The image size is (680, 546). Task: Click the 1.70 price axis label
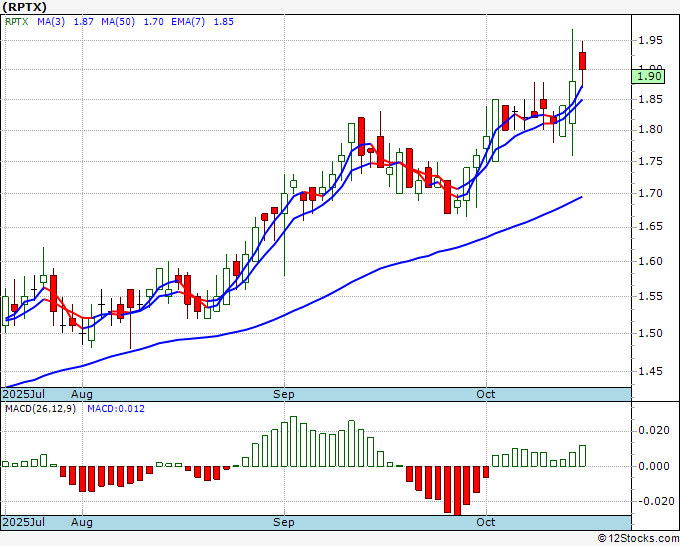[651, 193]
